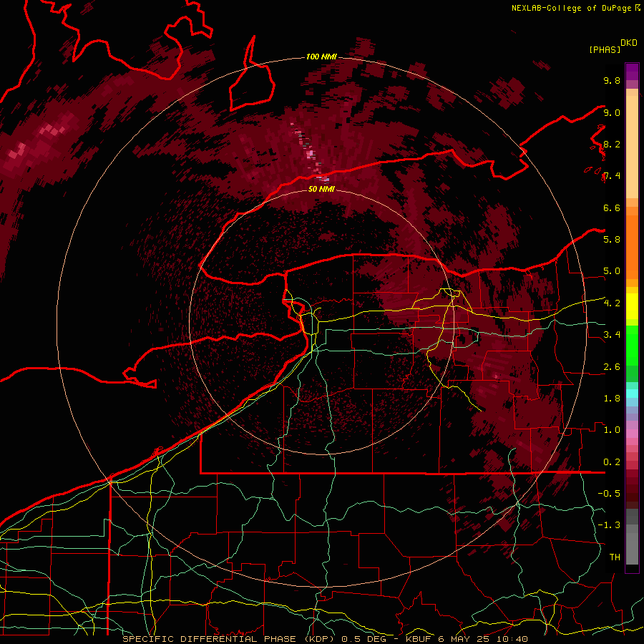The height and width of the screenshot is (644, 644).
Task: Pick the cyan band in the color scale
Action: 632,394
